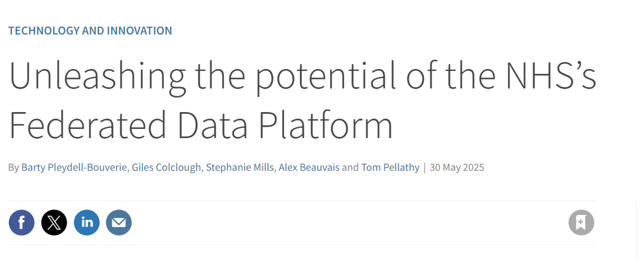
Task: Click the blue circular "in" share button
Action: pos(86,222)
